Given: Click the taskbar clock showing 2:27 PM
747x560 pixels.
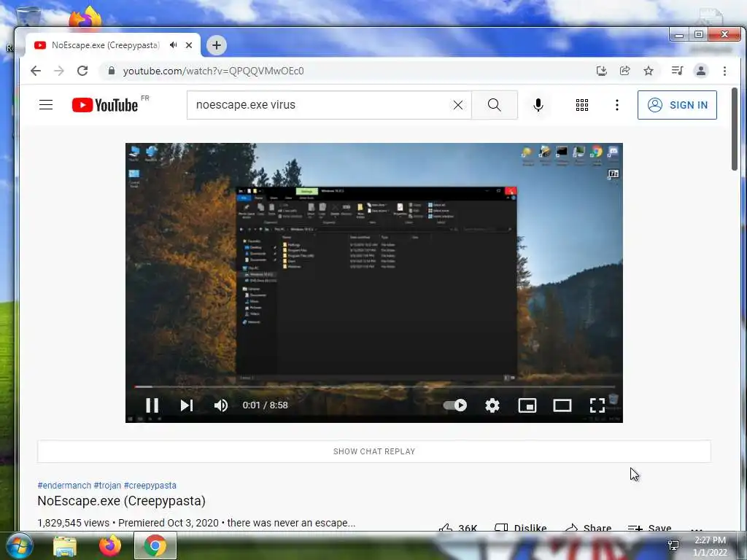Looking at the screenshot, I should [710, 546].
